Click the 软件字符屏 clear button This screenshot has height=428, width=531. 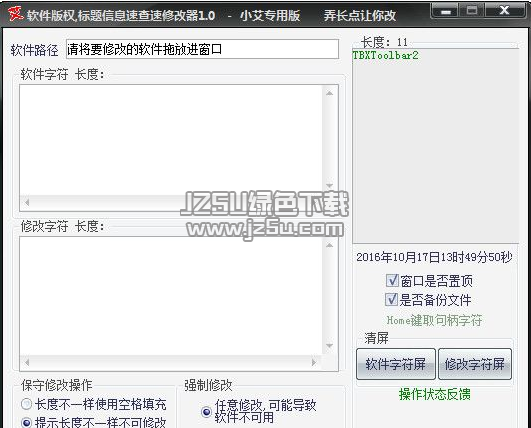coord(396,364)
